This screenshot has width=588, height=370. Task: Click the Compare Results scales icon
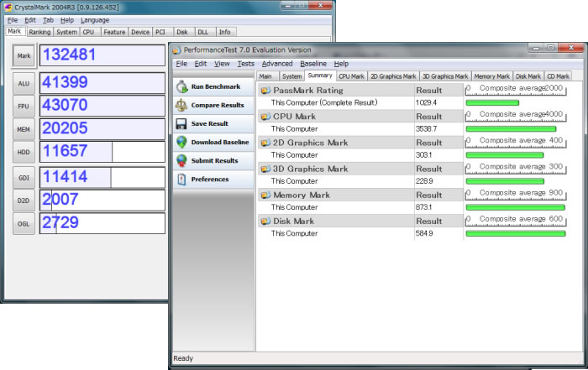coord(181,105)
